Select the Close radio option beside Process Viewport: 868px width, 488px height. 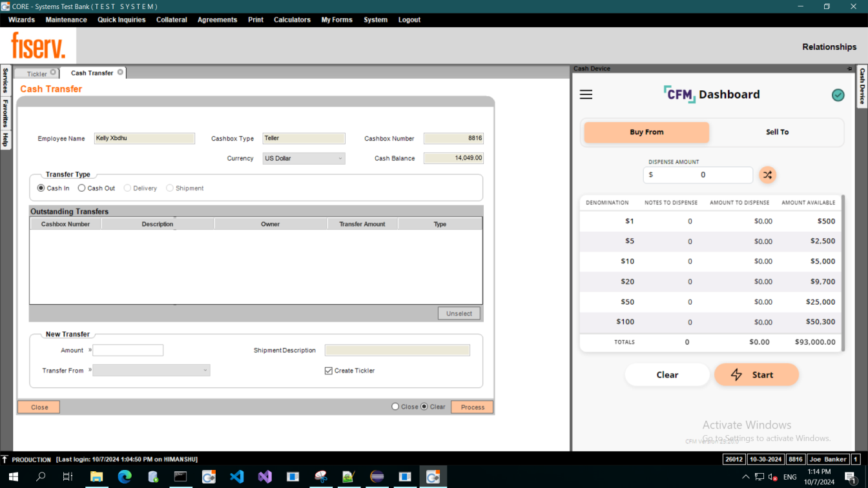pos(395,407)
